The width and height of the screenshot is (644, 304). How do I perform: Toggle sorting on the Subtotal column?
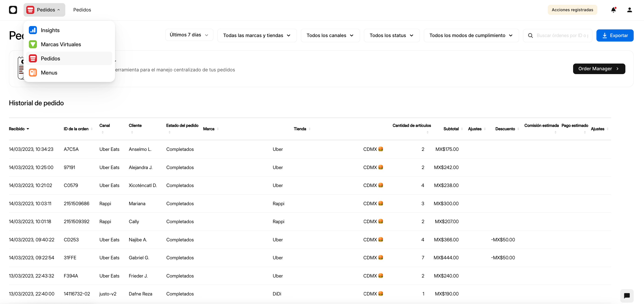pos(462,129)
